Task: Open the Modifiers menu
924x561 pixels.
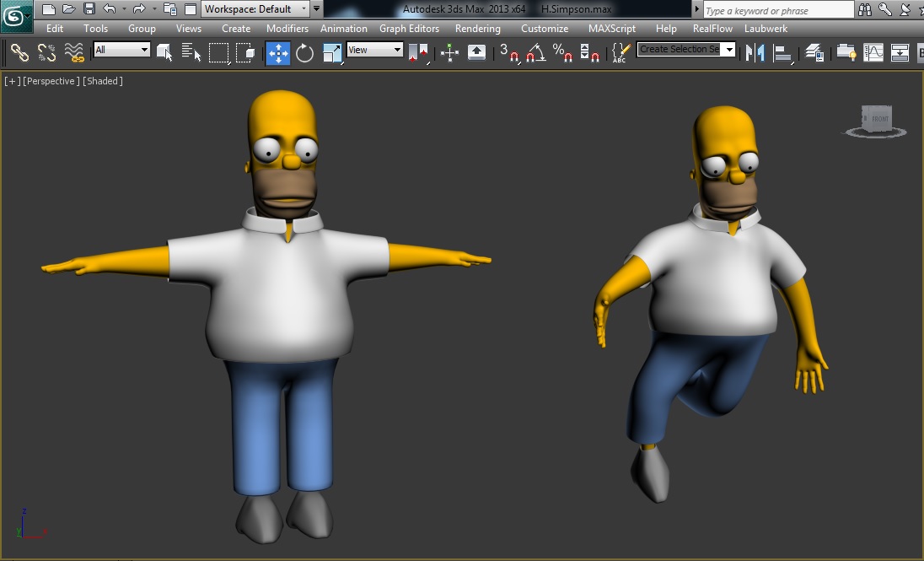Action: [x=287, y=29]
